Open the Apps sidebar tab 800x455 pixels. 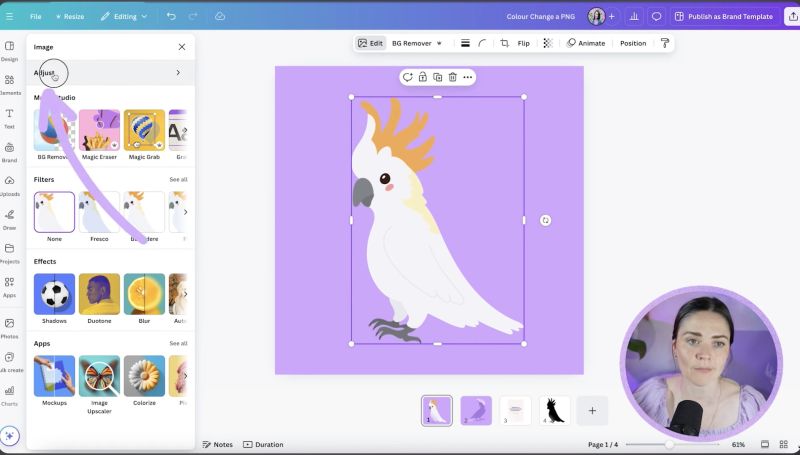(9, 287)
